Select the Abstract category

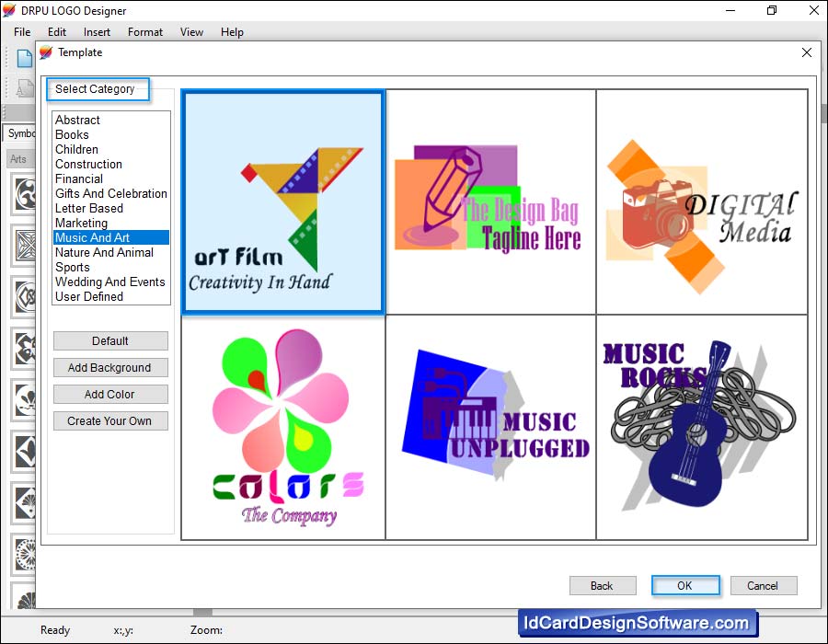click(x=77, y=120)
